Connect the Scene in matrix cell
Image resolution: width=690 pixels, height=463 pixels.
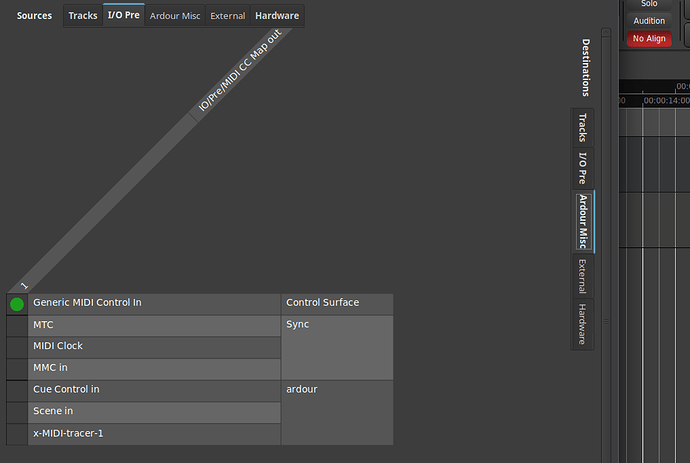pos(17,412)
